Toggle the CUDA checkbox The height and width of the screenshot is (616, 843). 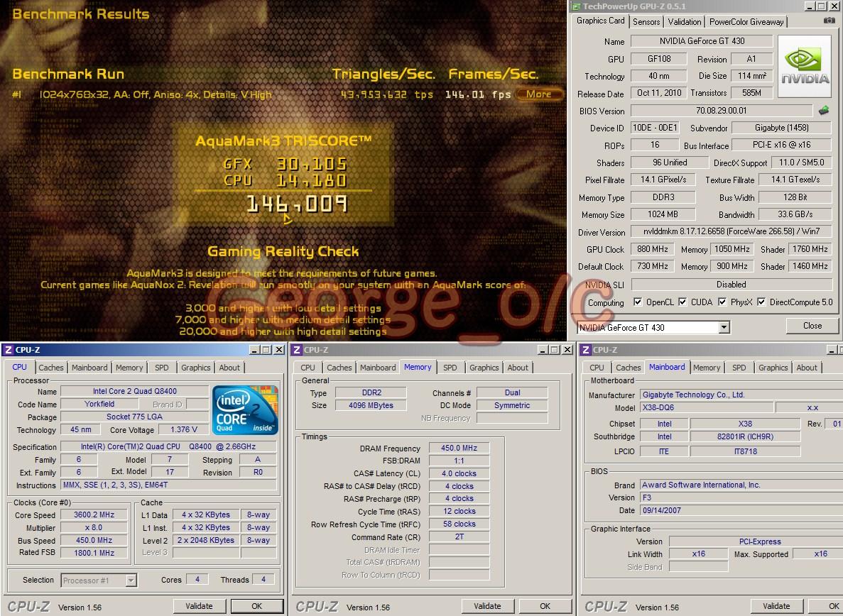click(682, 302)
